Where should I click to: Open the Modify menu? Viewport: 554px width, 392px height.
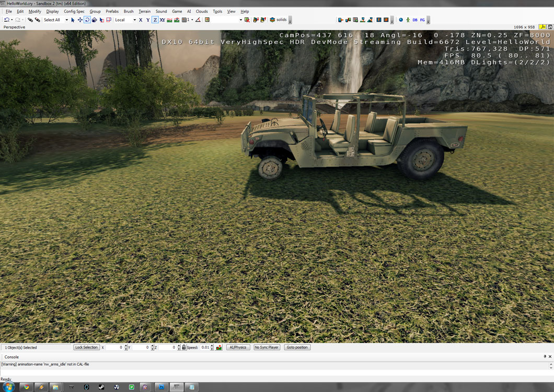[34, 11]
